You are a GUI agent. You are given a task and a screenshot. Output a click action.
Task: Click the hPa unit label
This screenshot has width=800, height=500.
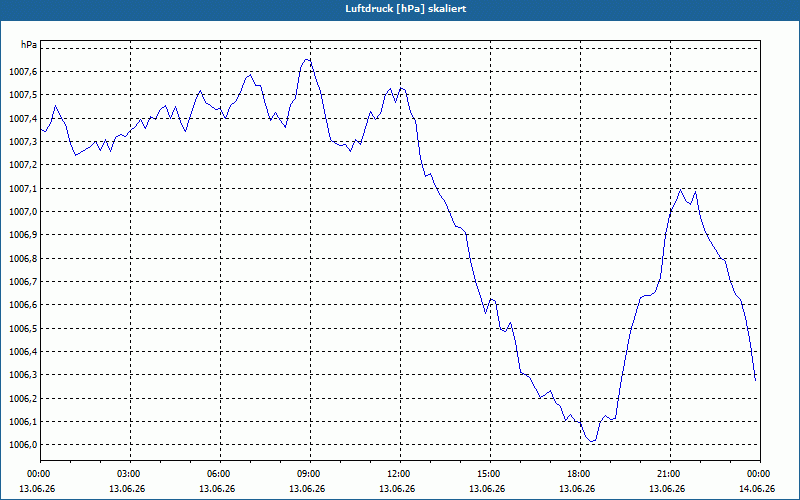(29, 45)
